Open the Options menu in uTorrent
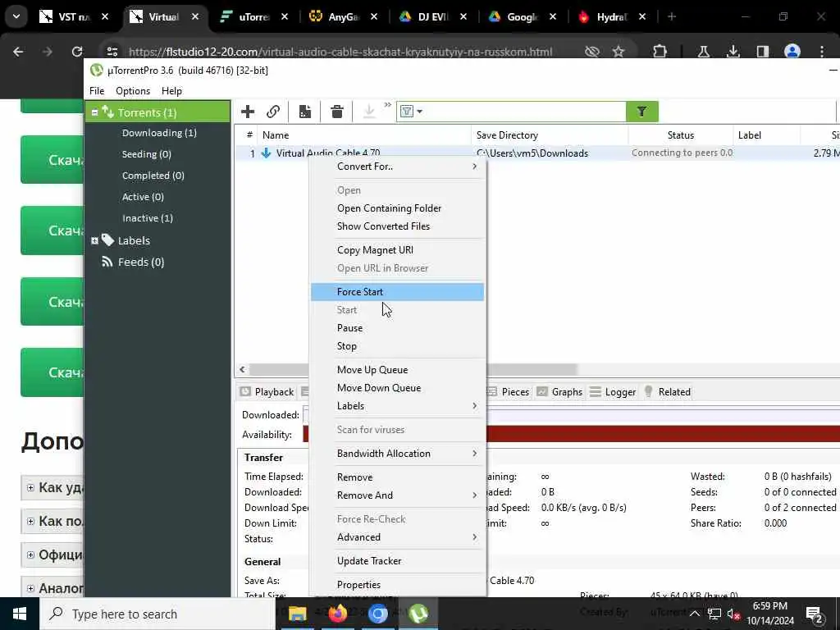840x630 pixels. (x=133, y=91)
